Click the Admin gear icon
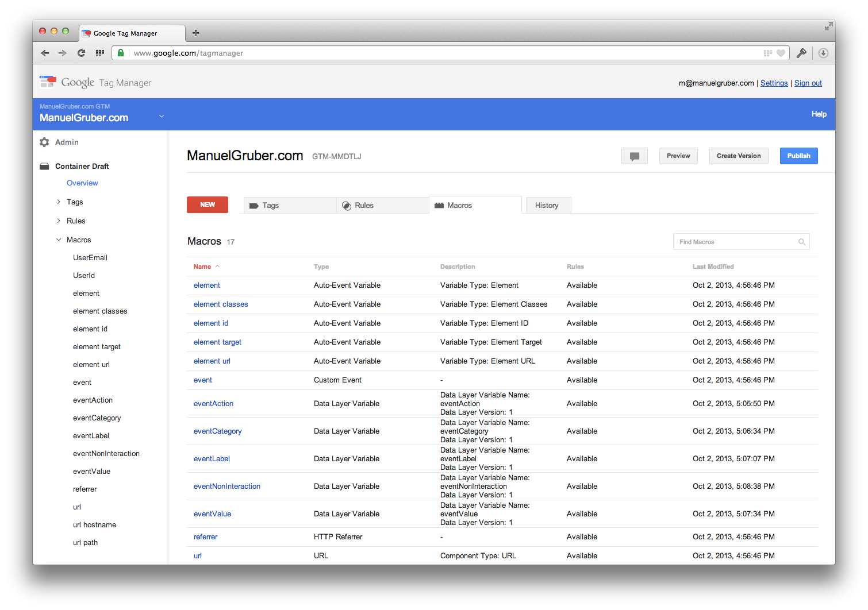This screenshot has height=610, width=868. coord(44,142)
